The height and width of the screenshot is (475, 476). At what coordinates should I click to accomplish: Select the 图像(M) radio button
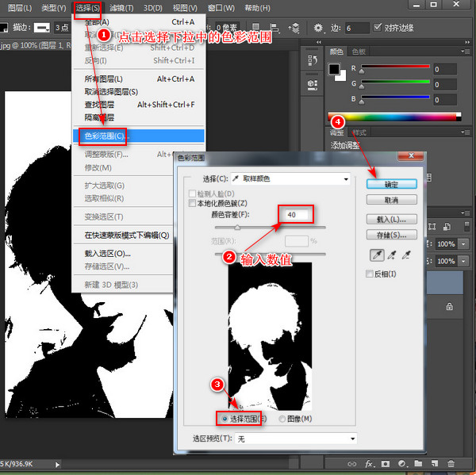click(x=282, y=419)
